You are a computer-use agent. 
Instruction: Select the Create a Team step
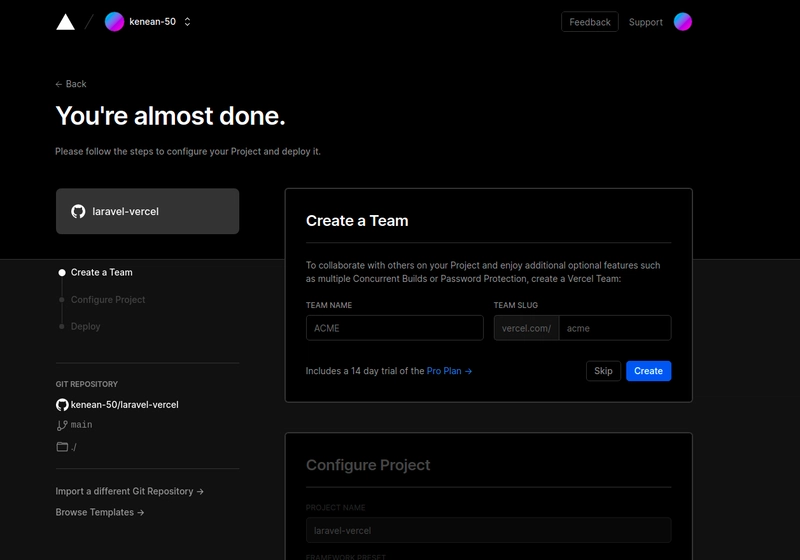pos(102,272)
